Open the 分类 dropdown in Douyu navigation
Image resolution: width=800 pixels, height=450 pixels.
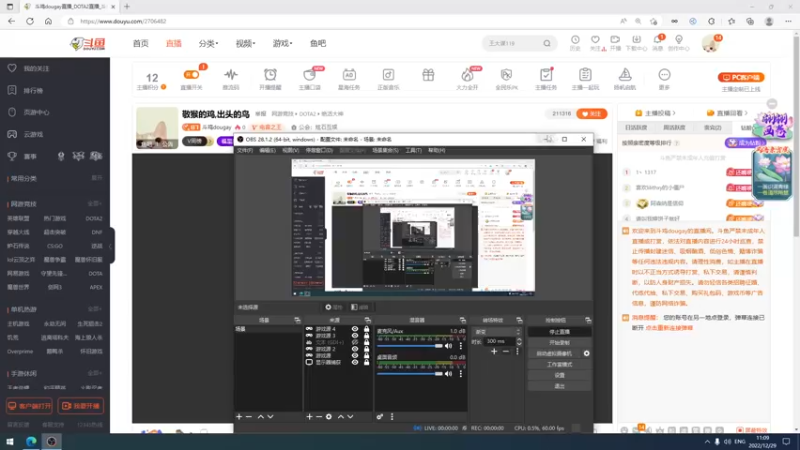208,44
